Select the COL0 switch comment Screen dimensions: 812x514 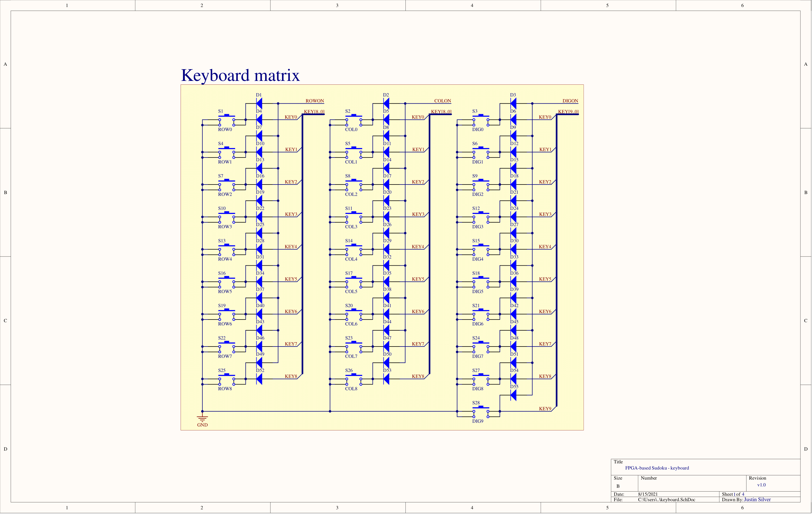tap(351, 129)
